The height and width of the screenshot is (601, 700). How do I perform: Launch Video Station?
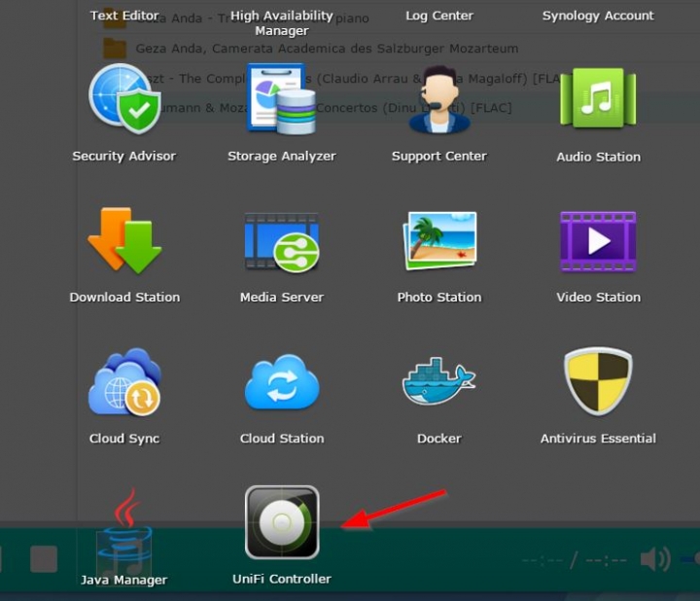598,241
